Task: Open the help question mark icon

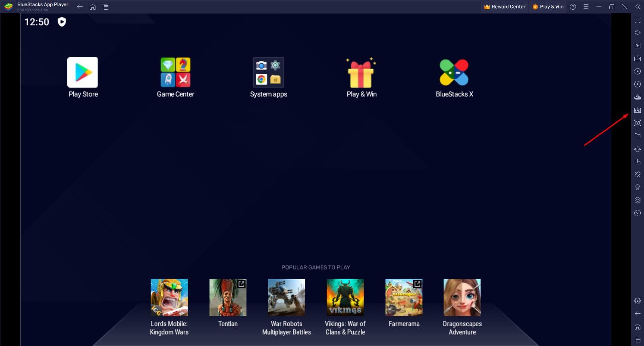Action: pos(573,7)
